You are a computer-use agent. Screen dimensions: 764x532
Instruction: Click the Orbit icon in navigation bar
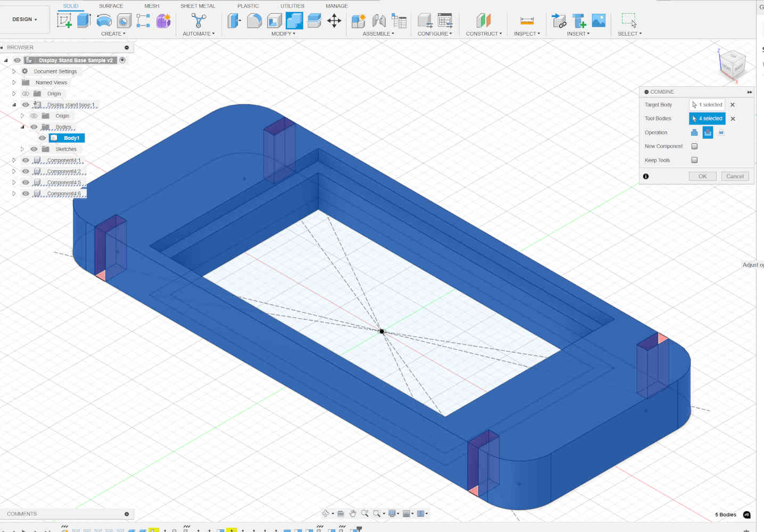(325, 513)
